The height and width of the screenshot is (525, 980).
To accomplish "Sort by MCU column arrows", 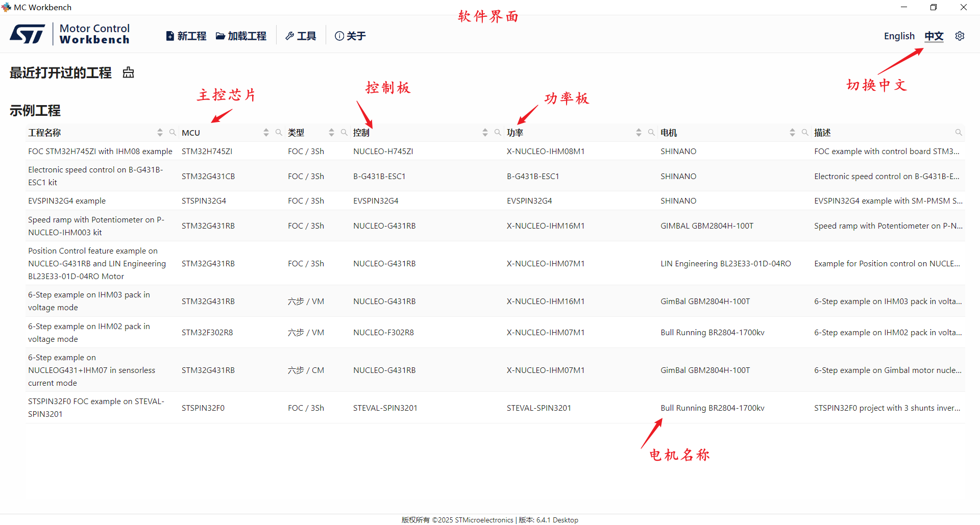I will (266, 133).
